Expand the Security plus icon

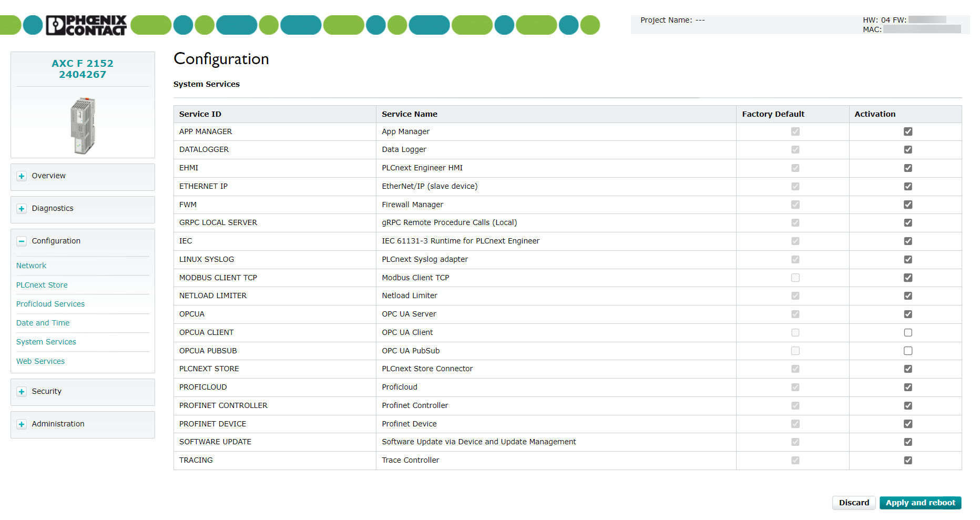pos(22,392)
